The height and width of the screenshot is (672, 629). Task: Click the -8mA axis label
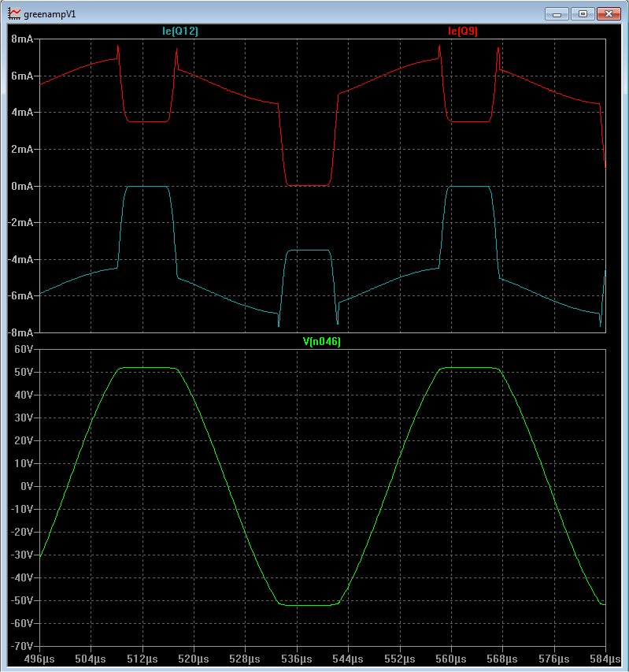[20, 332]
